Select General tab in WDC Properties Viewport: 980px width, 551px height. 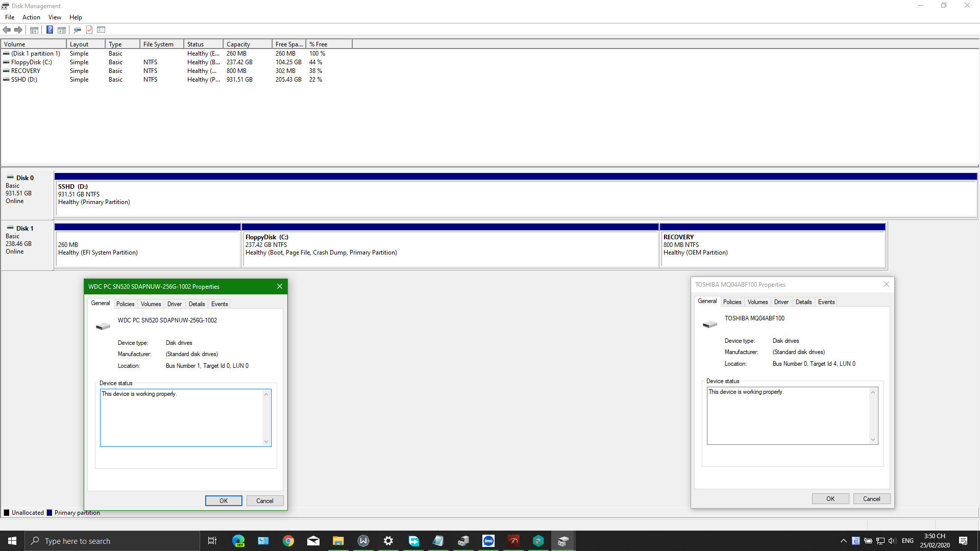point(100,303)
